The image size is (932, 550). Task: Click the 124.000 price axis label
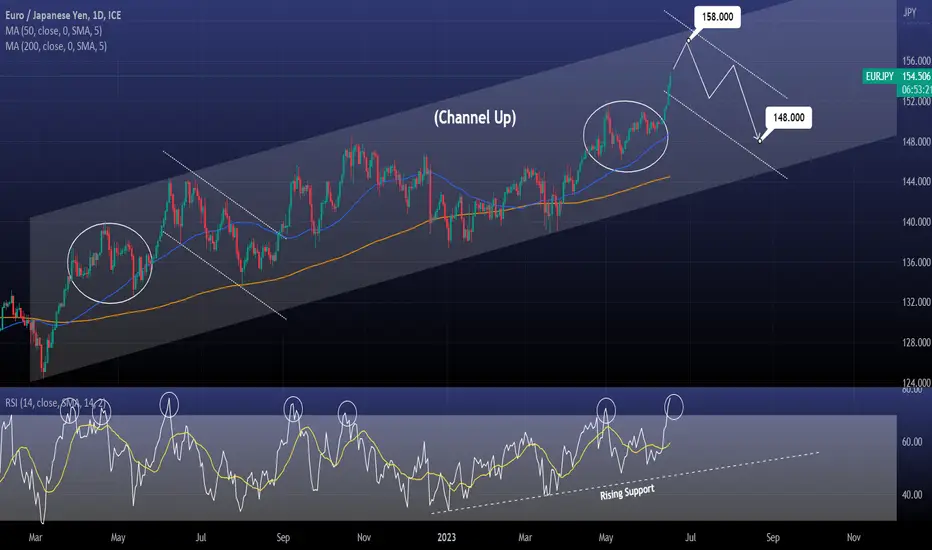click(916, 382)
